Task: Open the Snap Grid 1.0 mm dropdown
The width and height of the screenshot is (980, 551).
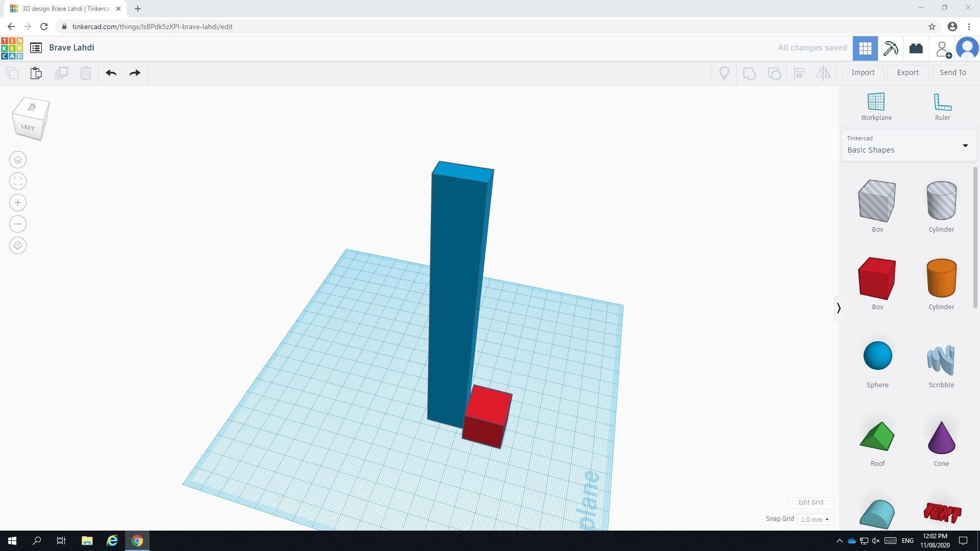Action: click(815, 519)
